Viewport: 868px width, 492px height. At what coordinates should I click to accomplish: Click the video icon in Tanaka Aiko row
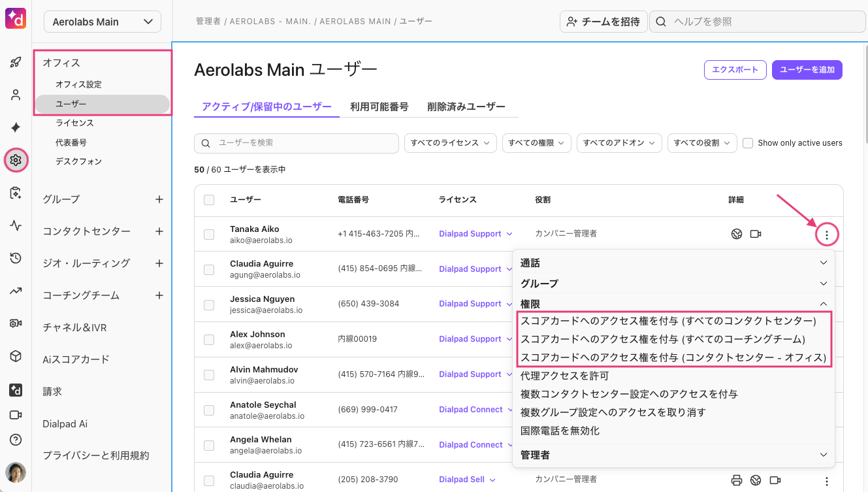coord(756,234)
